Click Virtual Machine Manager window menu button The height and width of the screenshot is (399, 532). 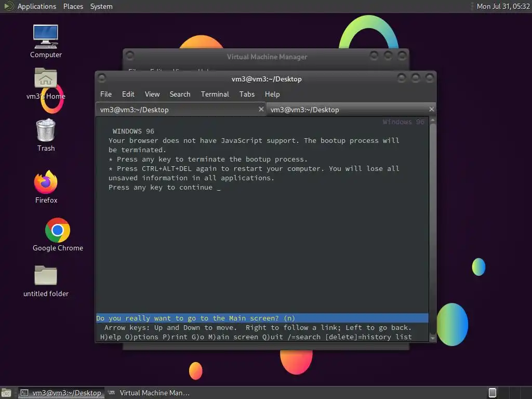click(x=129, y=55)
